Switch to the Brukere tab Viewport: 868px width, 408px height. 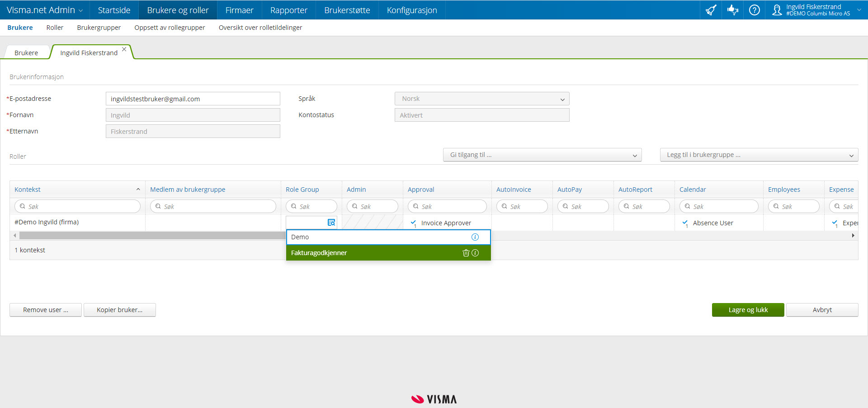click(x=26, y=52)
